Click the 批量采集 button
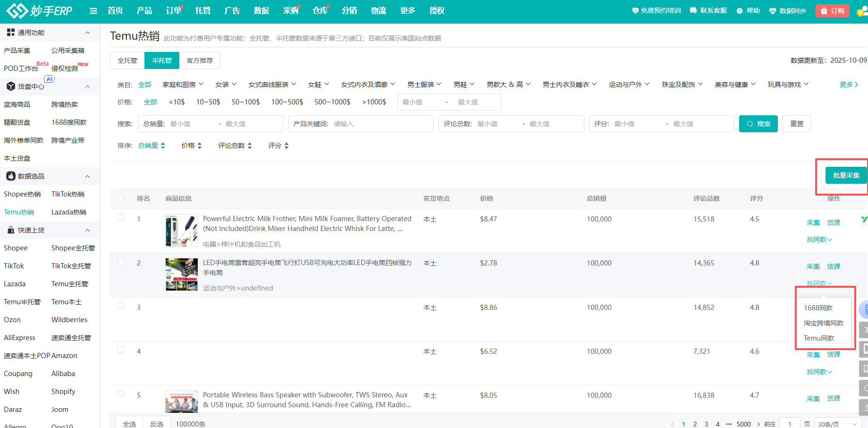The width and height of the screenshot is (868, 428). point(846,175)
